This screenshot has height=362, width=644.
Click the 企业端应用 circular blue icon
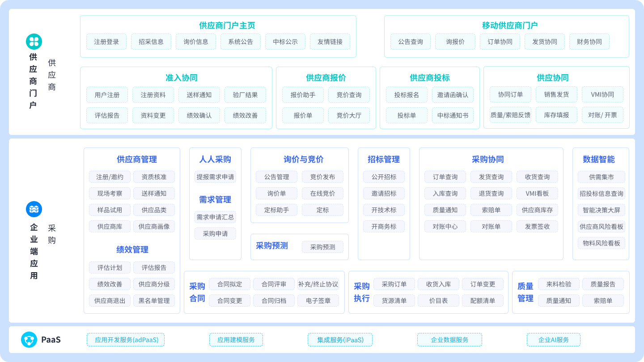point(34,209)
